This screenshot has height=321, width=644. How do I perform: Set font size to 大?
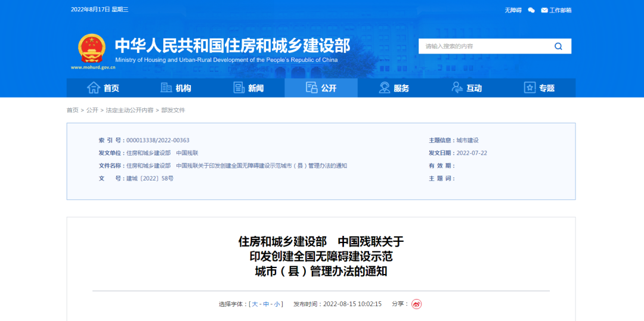[x=255, y=304]
